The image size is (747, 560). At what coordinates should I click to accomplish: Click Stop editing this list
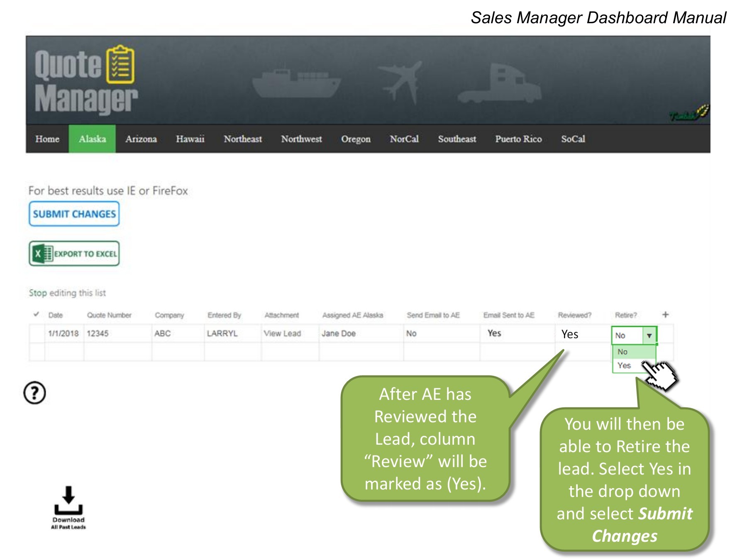pos(67,293)
